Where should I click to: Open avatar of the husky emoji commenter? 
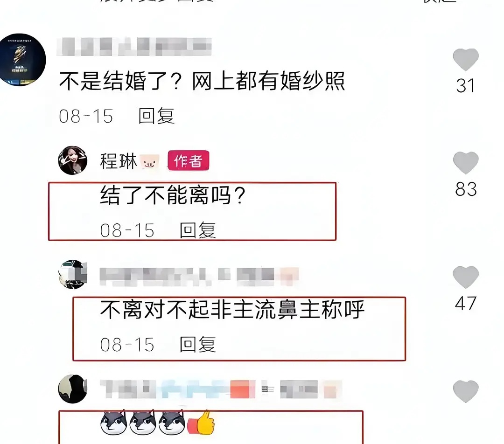coord(73,389)
